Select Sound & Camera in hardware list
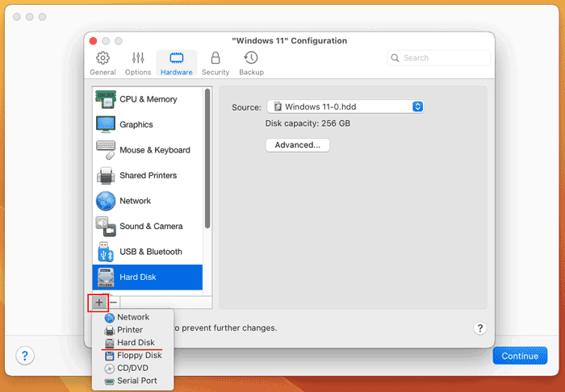Viewport: 565px width, 392px height. (x=148, y=227)
